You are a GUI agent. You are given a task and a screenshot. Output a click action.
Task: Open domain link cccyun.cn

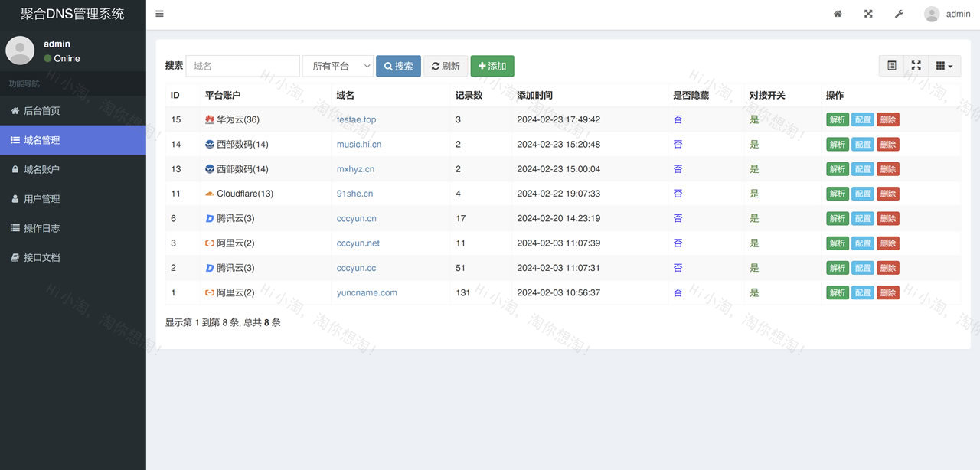356,218
